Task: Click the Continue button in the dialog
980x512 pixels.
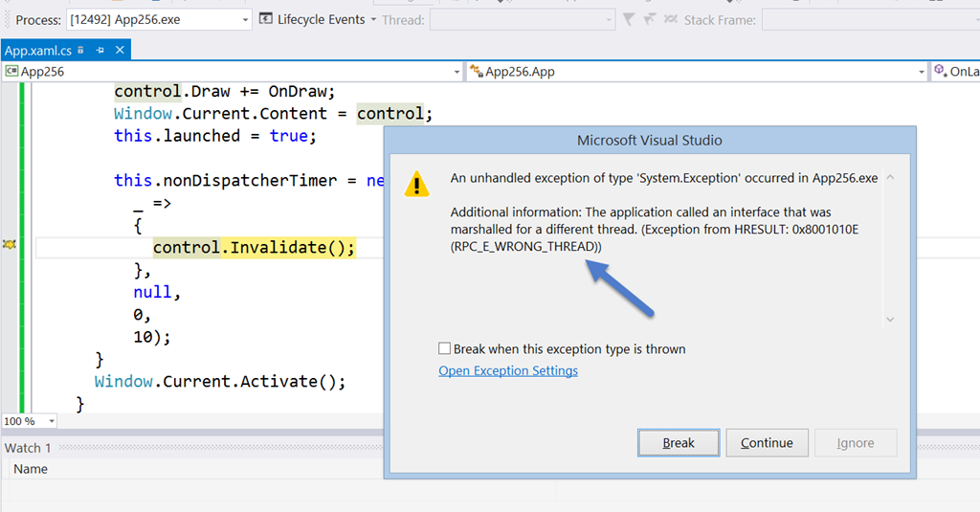Action: pyautogui.click(x=767, y=442)
